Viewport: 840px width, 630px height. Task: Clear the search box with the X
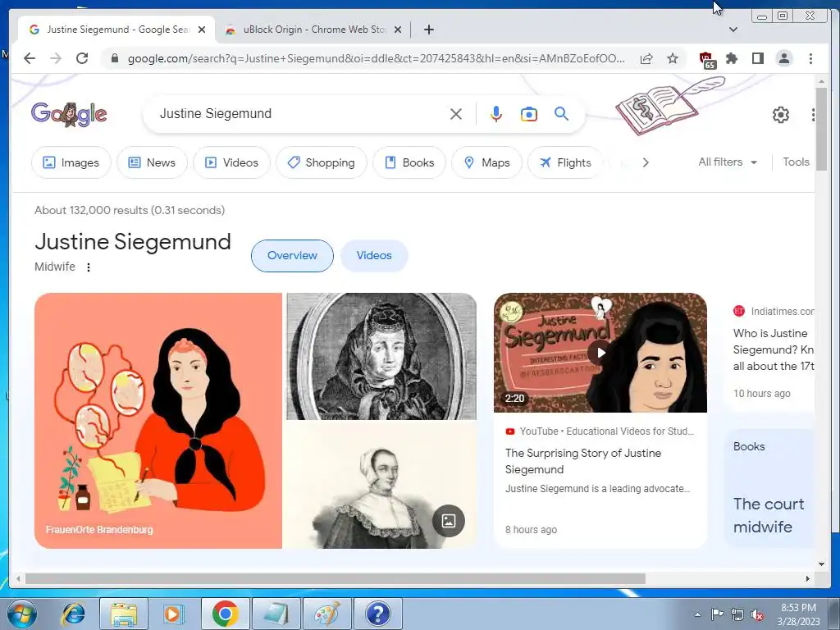point(456,114)
